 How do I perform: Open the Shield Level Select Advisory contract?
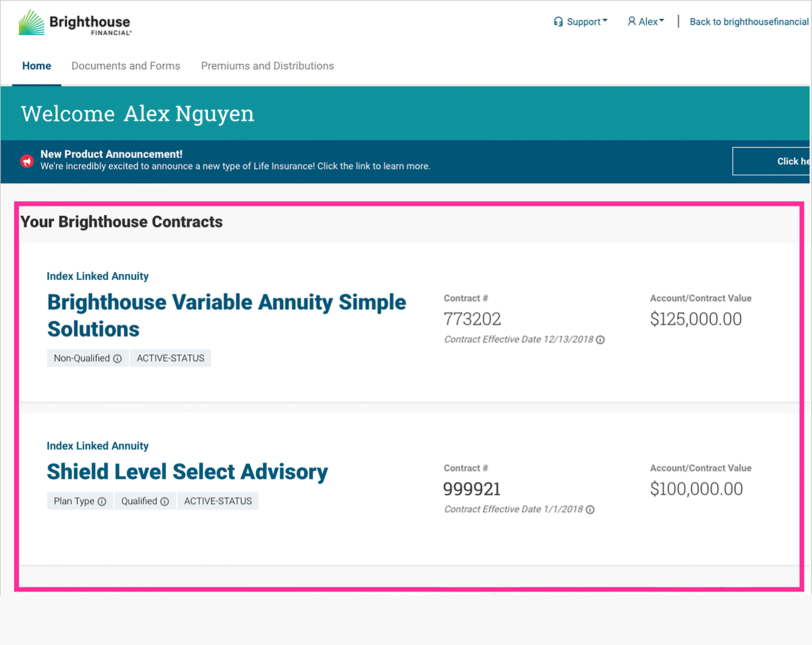pos(187,472)
